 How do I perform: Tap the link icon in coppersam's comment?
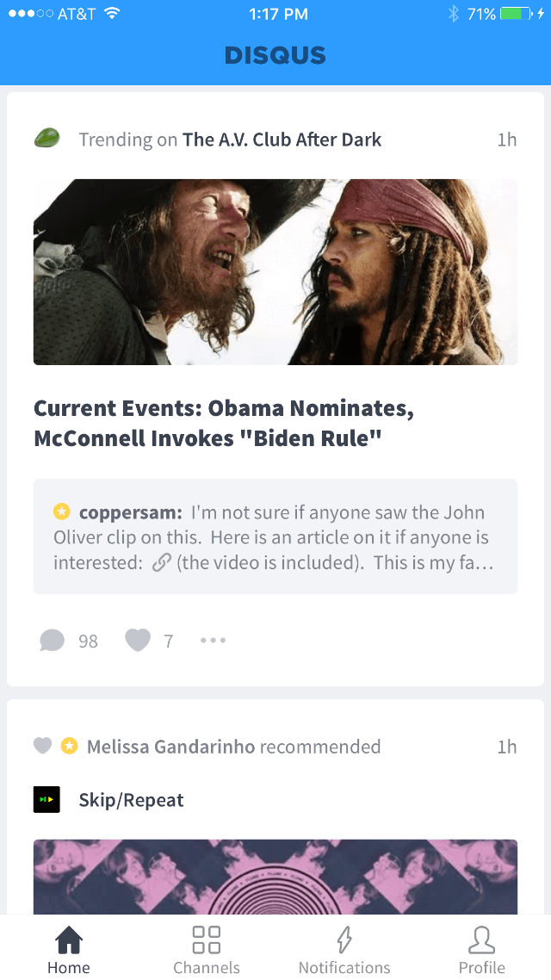[x=161, y=563]
